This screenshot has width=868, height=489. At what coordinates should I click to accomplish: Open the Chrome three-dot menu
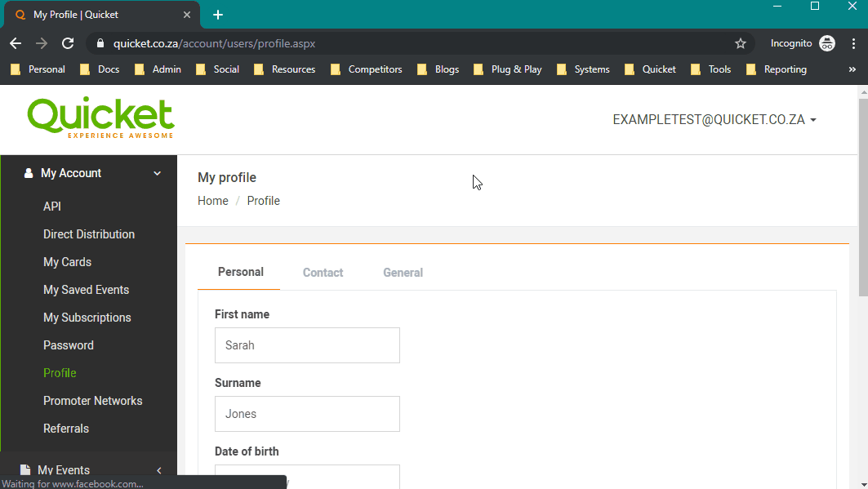853,44
